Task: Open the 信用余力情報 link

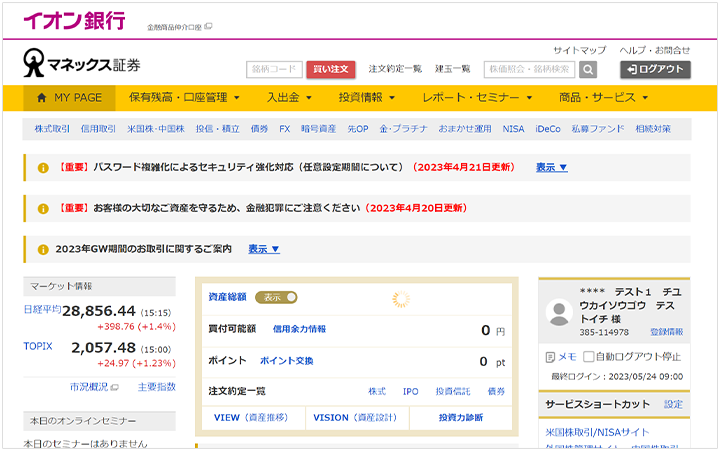Action: click(299, 329)
